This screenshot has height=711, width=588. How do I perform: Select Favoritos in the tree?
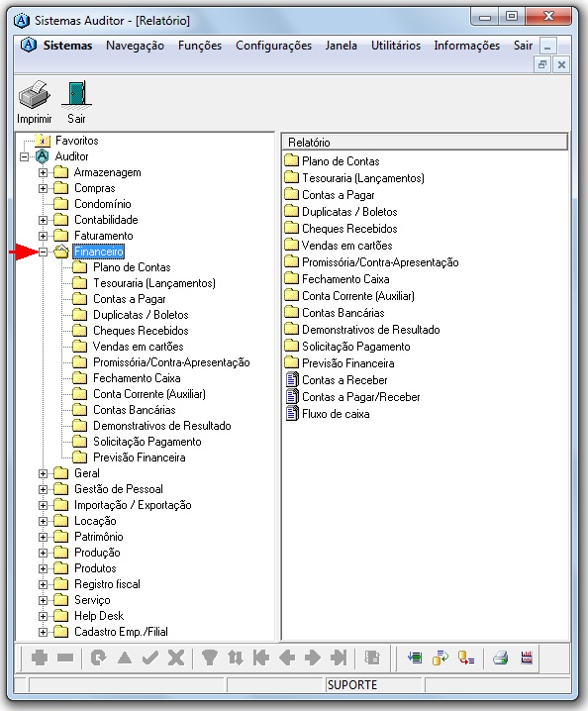[x=76, y=141]
